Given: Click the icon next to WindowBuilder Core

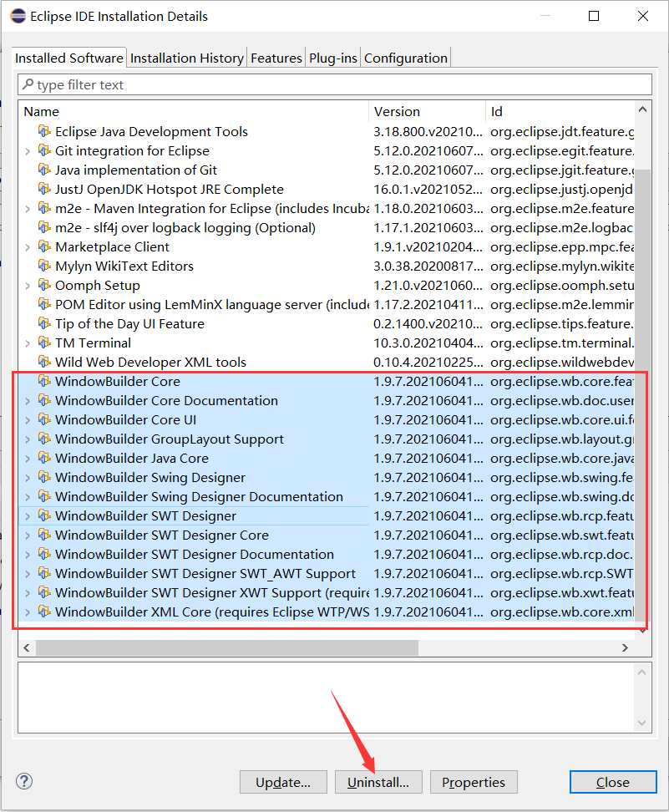Looking at the screenshot, I should coord(45,381).
